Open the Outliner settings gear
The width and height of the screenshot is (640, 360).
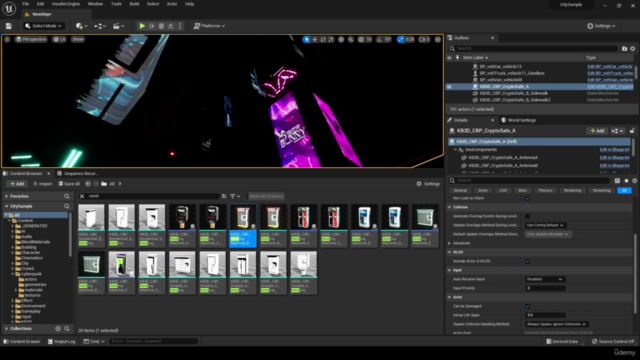coord(633,49)
